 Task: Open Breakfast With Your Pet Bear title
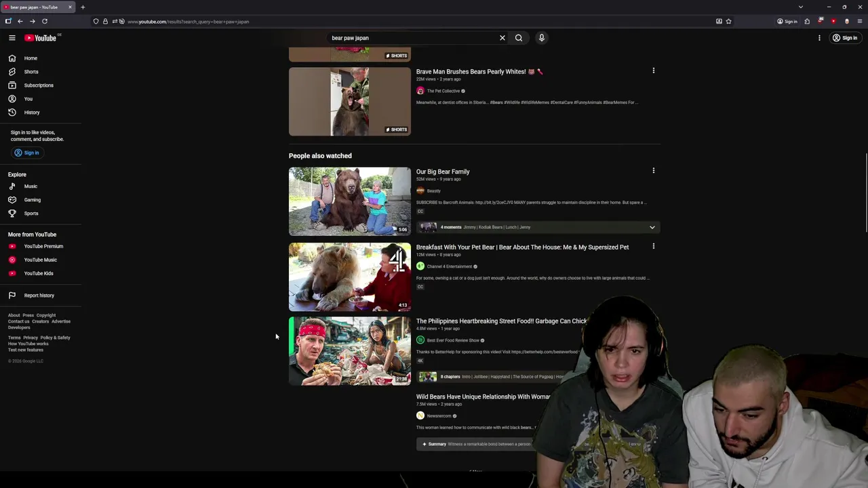click(522, 247)
